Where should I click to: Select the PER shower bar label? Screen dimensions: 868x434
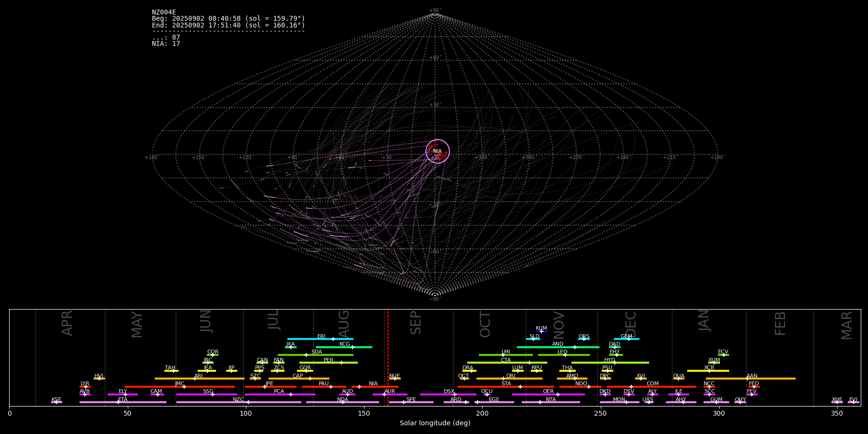point(328,360)
